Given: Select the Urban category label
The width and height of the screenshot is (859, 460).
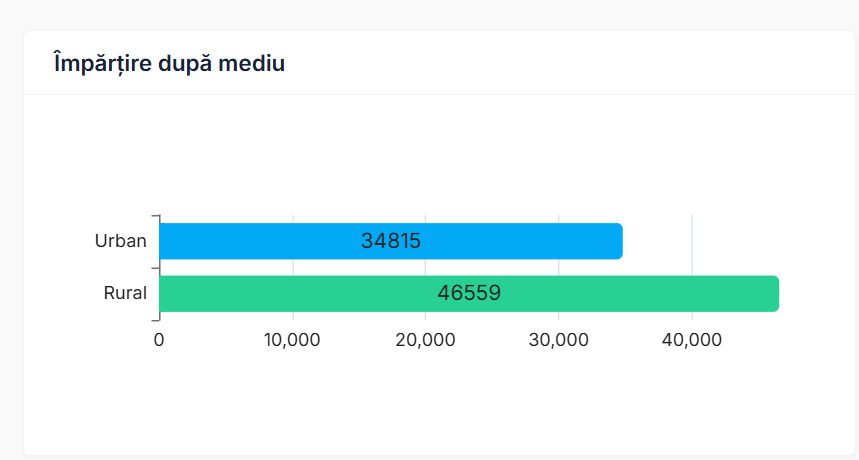Looking at the screenshot, I should point(120,241).
